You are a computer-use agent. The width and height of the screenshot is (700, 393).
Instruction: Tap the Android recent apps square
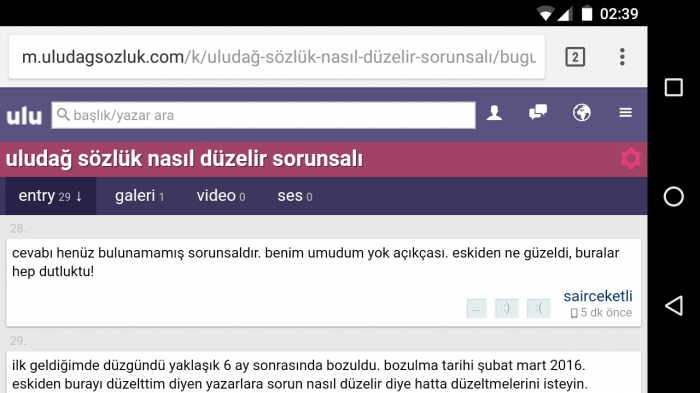coord(674,88)
